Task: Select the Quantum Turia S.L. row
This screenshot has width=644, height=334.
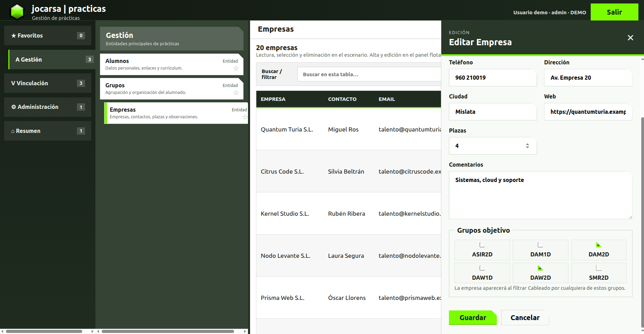Action: click(x=349, y=129)
